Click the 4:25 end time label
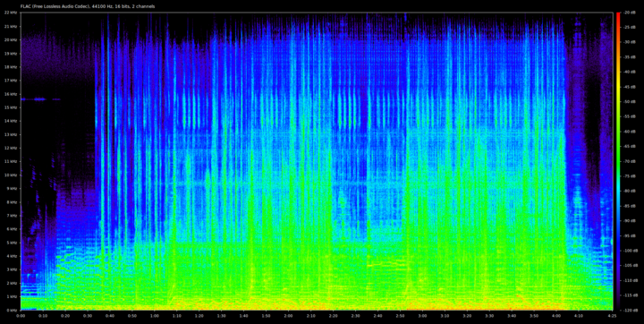644x324 pixels. [612, 316]
